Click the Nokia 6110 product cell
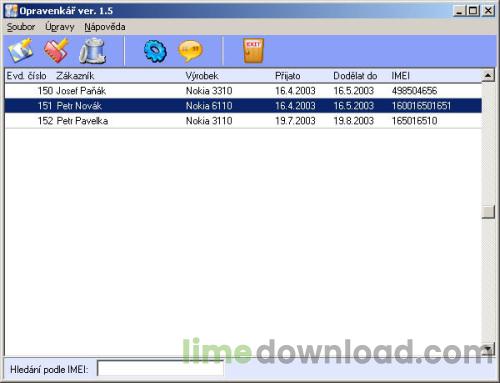The height and width of the screenshot is (383, 500). coord(209,106)
